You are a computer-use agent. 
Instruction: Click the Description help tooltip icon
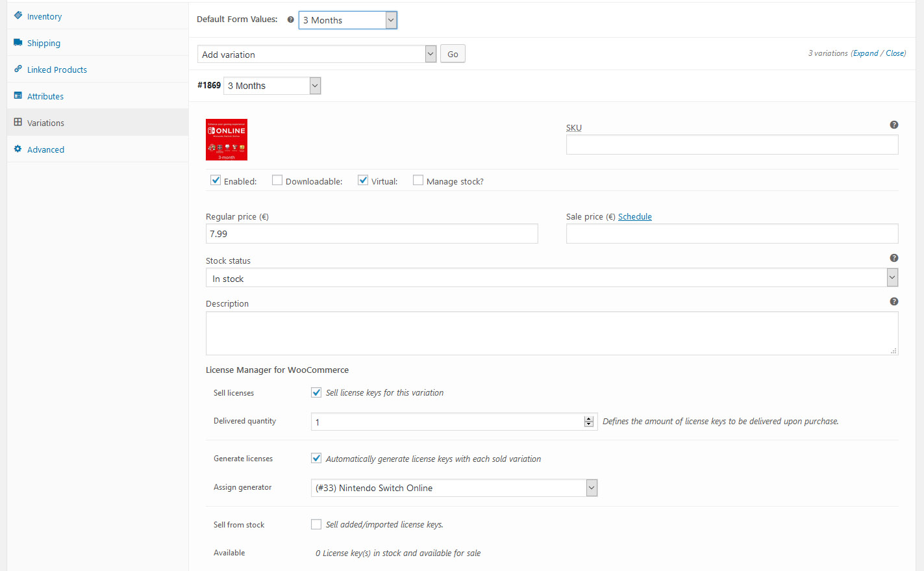click(893, 301)
